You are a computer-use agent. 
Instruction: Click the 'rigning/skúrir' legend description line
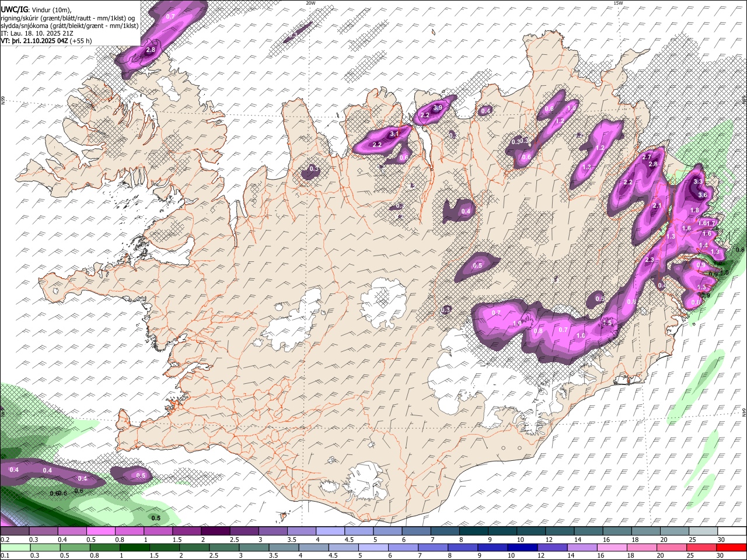[x=68, y=17]
